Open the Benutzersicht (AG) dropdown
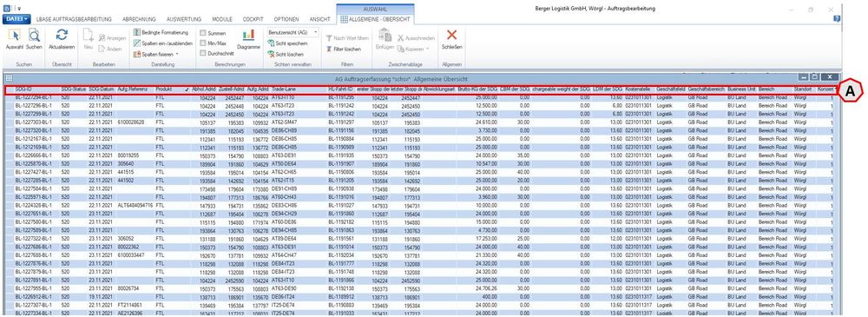 [x=293, y=33]
